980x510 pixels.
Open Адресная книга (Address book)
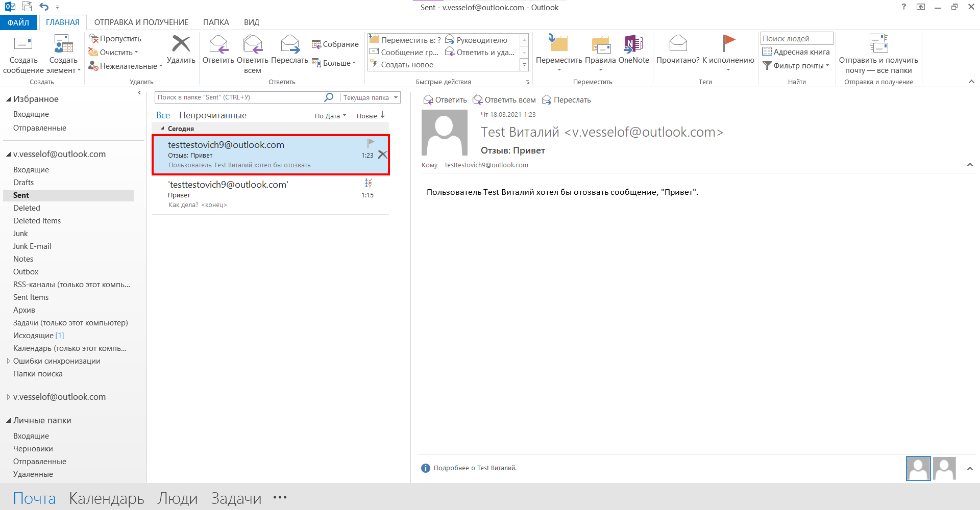[x=796, y=52]
